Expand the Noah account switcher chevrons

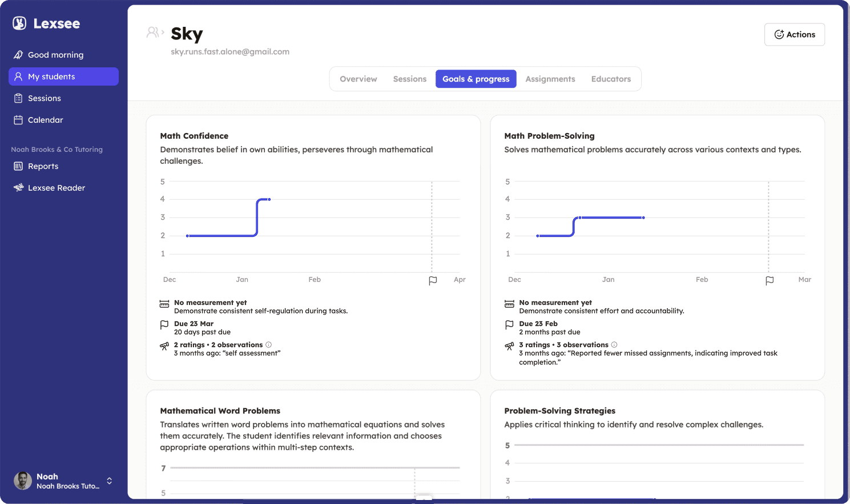click(x=109, y=481)
